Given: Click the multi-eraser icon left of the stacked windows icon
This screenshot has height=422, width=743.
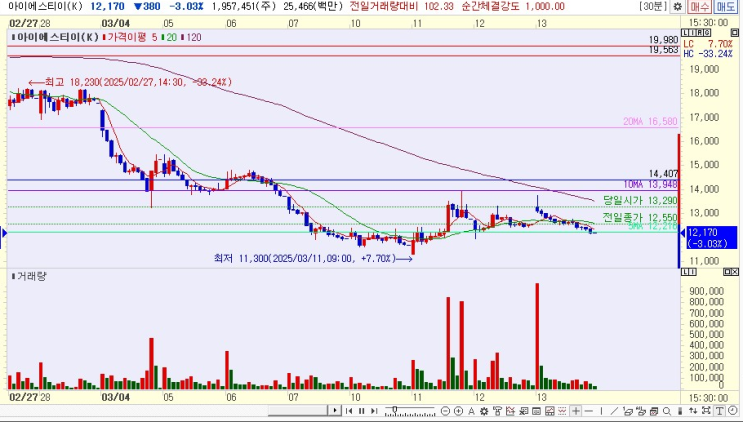Looking at the screenshot, I should pyautogui.click(x=641, y=411).
